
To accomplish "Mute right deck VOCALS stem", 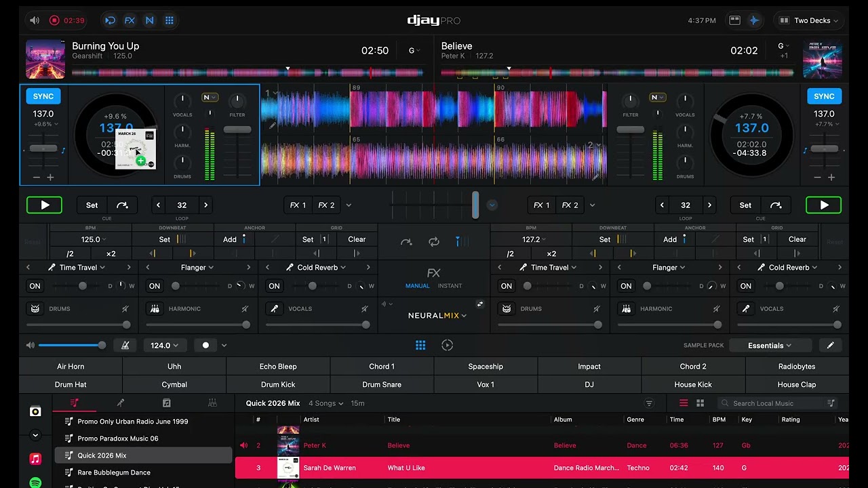I will 836,308.
